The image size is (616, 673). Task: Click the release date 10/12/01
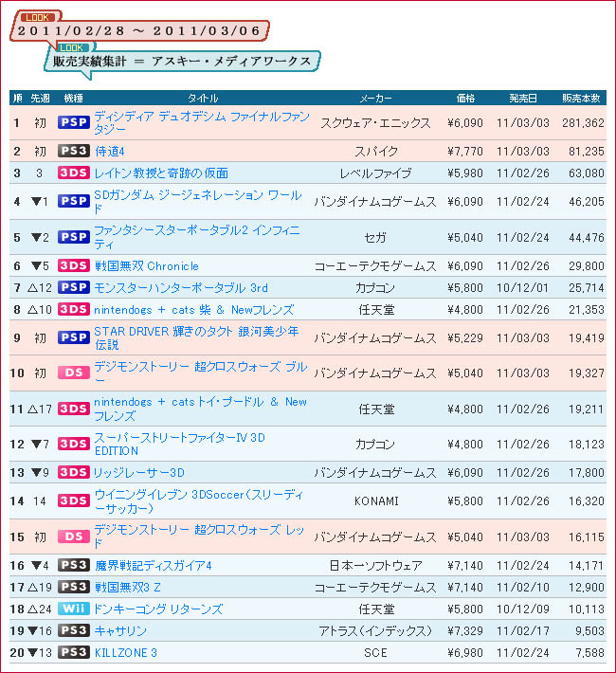(522, 287)
